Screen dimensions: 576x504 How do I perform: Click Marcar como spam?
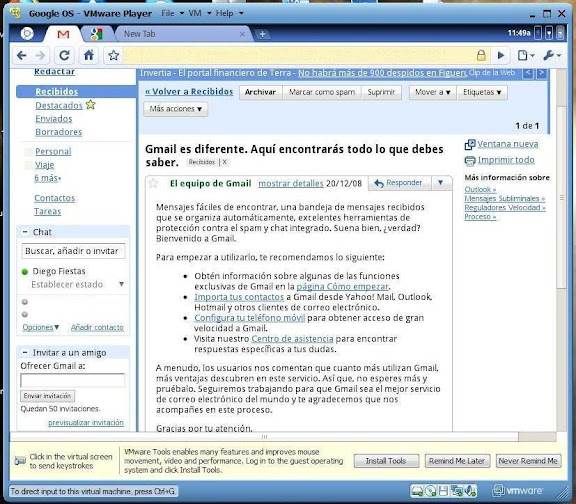pos(322,92)
